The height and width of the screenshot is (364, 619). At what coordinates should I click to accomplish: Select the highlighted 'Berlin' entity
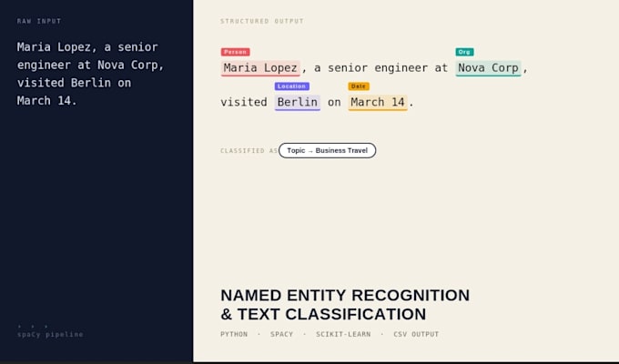(298, 102)
